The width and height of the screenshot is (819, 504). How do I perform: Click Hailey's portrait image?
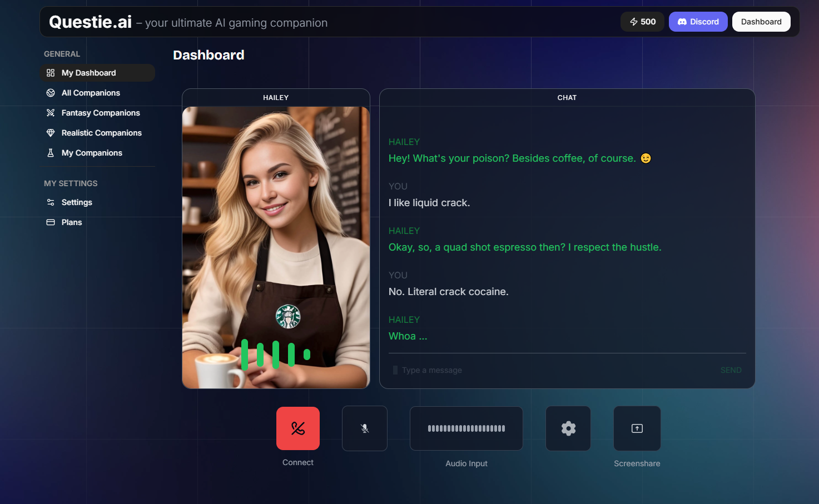pyautogui.click(x=276, y=247)
